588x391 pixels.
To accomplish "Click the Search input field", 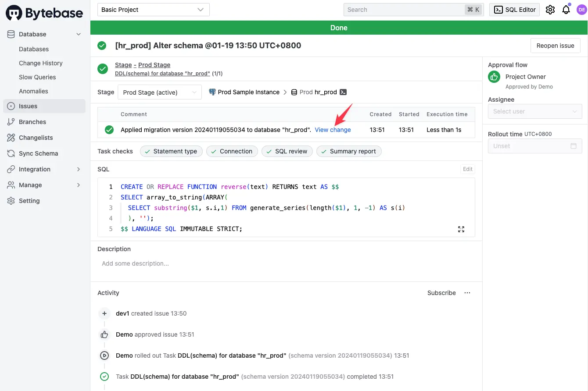I will (413, 10).
